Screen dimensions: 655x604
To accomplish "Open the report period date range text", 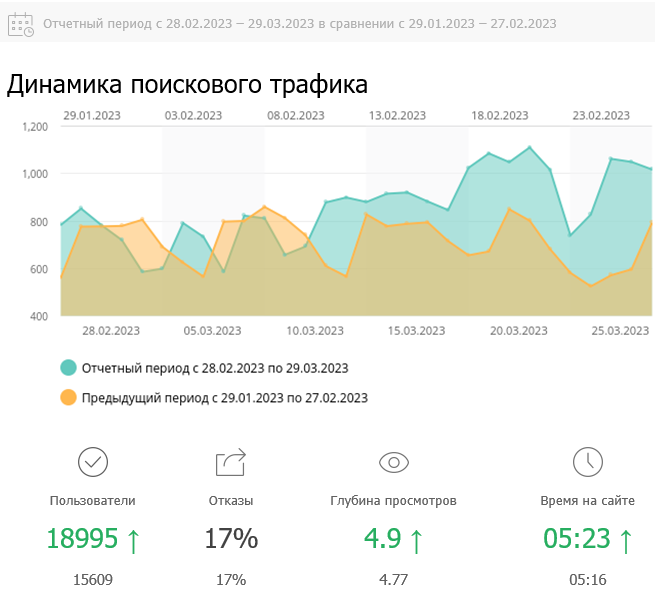I will [x=300, y=24].
